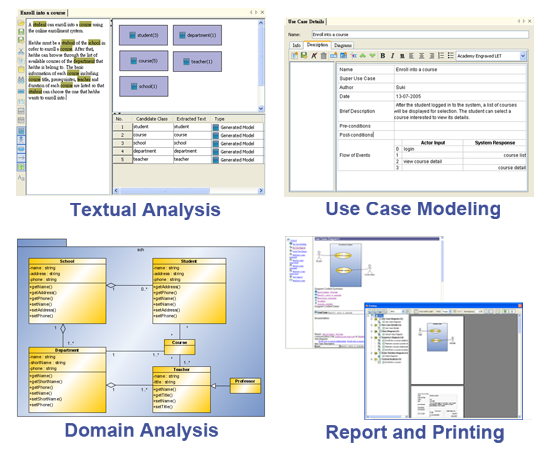Click the Pre-conditions row label
Image resolution: width=550 pixels, height=451 pixels.
point(355,126)
